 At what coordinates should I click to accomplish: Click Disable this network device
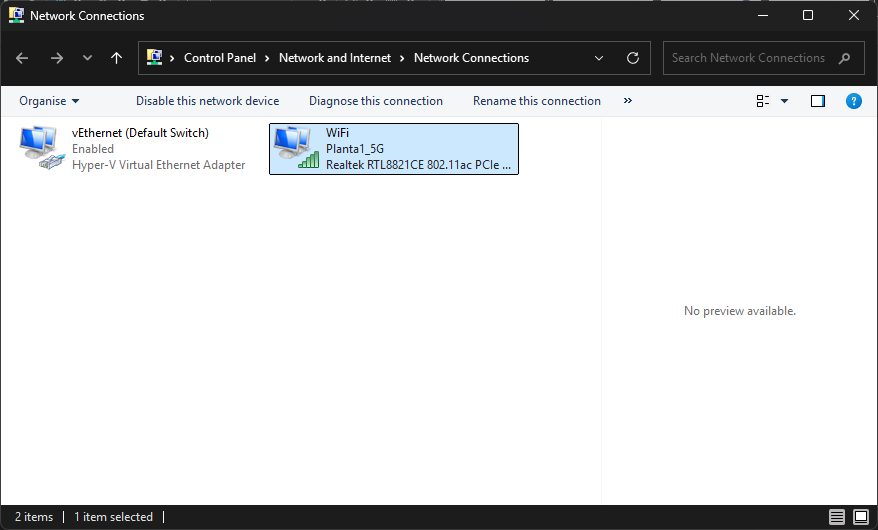pyautogui.click(x=207, y=101)
